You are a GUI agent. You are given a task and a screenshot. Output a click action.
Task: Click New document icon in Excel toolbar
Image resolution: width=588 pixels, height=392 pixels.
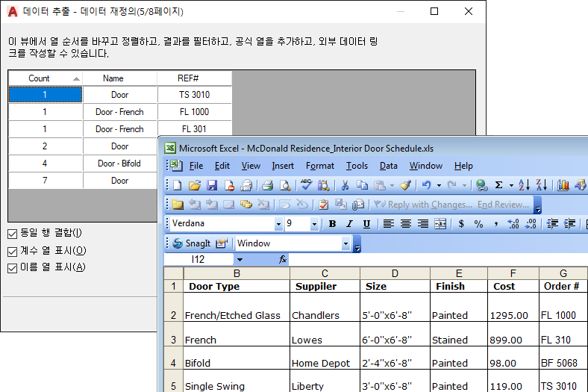[x=178, y=185]
